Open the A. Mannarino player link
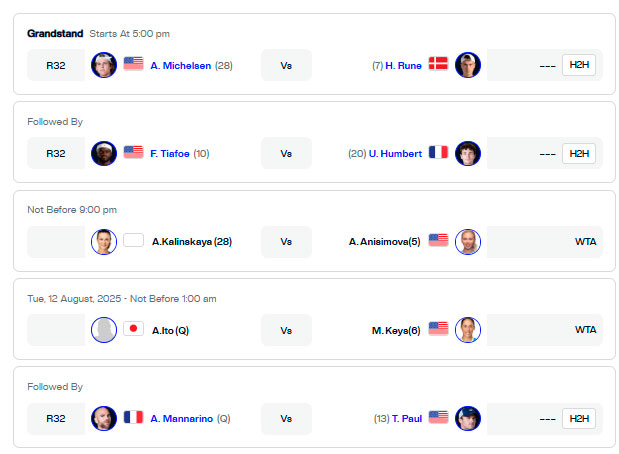Viewport: 619px width, 454px height. coord(182,418)
